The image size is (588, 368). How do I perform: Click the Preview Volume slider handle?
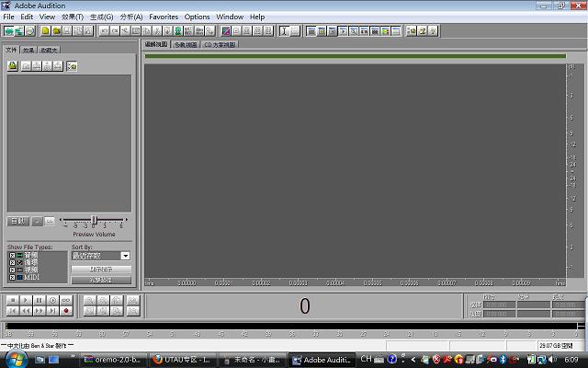(94, 220)
